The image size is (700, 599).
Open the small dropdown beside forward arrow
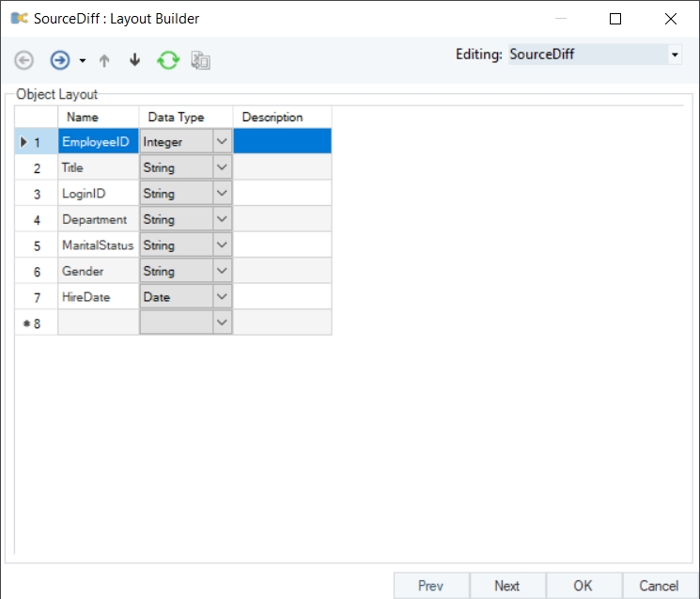(x=82, y=61)
